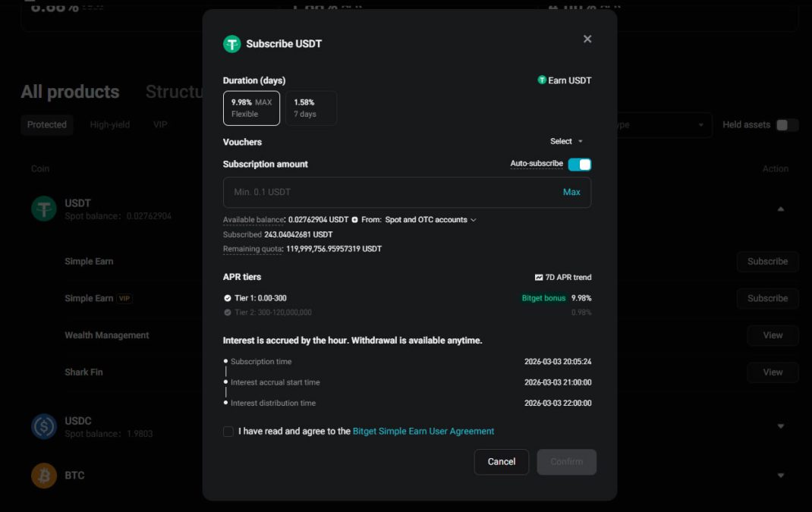Image resolution: width=812 pixels, height=512 pixels.
Task: Click View for Shark Fin row
Action: 773,372
